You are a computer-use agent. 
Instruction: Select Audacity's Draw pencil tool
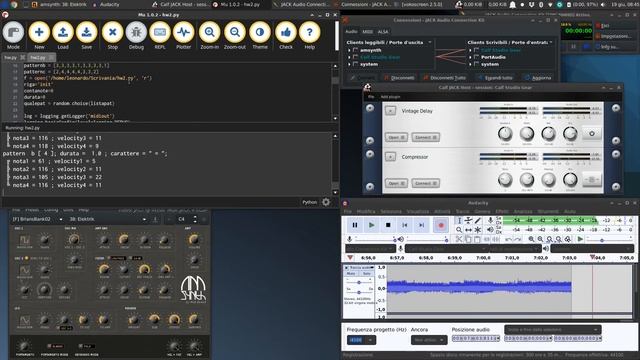point(478,220)
